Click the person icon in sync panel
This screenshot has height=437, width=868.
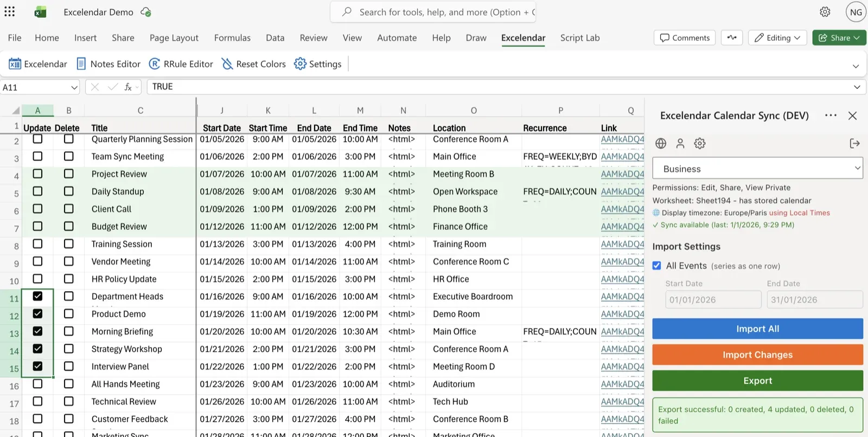(680, 143)
